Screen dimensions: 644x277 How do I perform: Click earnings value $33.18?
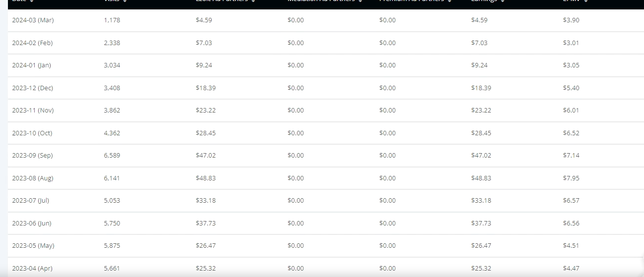coord(481,200)
